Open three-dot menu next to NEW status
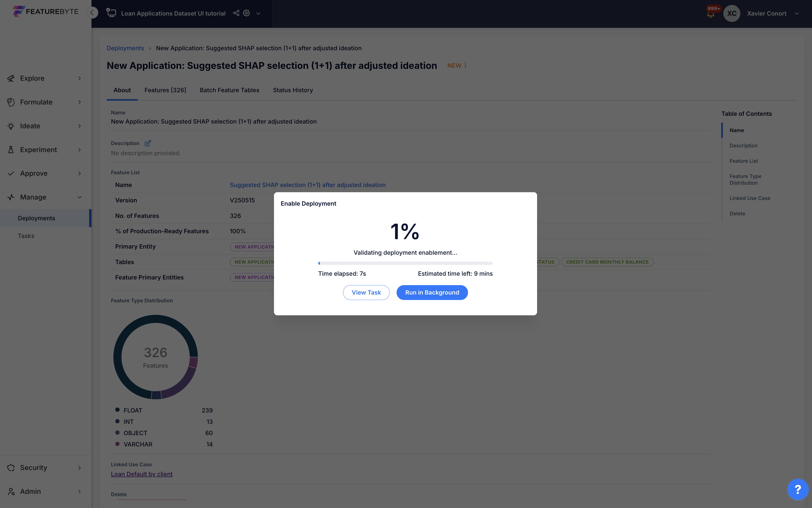 465,65
